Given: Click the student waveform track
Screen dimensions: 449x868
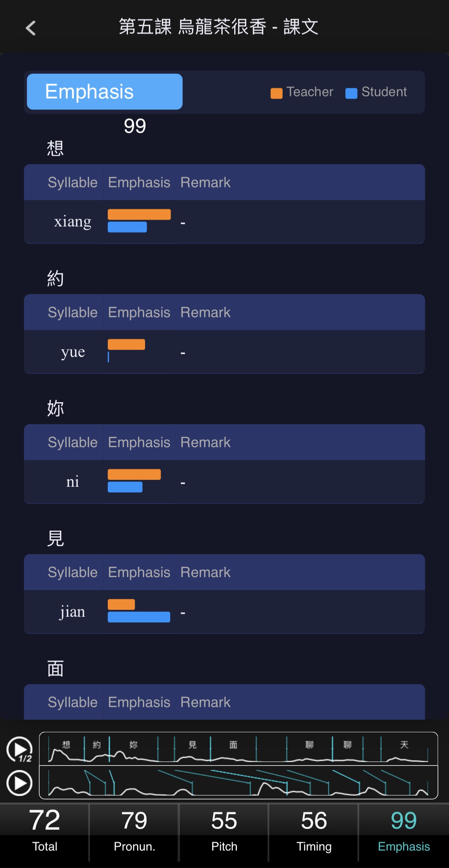Looking at the screenshot, I should 238,782.
